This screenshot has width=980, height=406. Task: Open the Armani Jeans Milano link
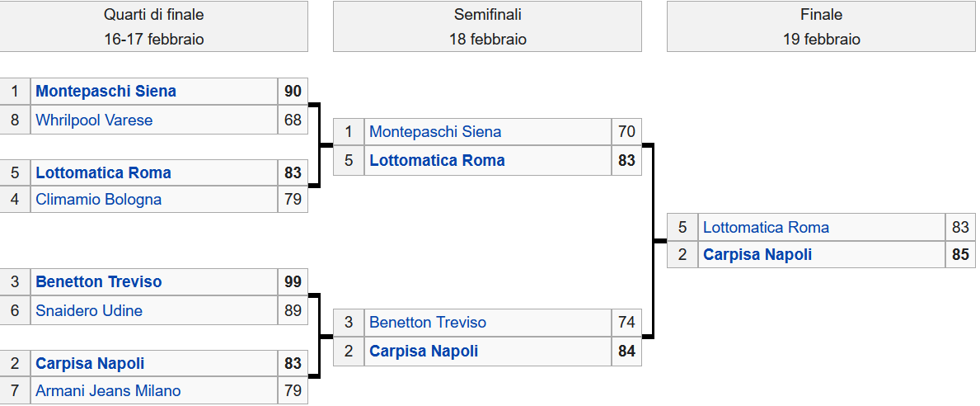(x=108, y=391)
